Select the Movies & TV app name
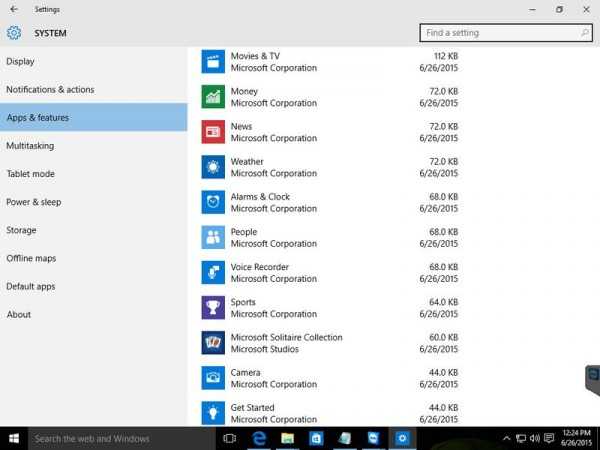This screenshot has width=600, height=450. pos(255,56)
